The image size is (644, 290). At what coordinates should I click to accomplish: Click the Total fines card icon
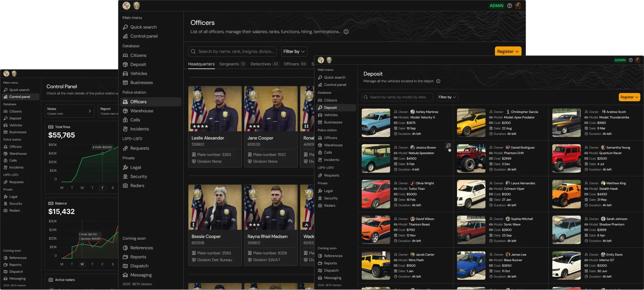click(x=51, y=127)
